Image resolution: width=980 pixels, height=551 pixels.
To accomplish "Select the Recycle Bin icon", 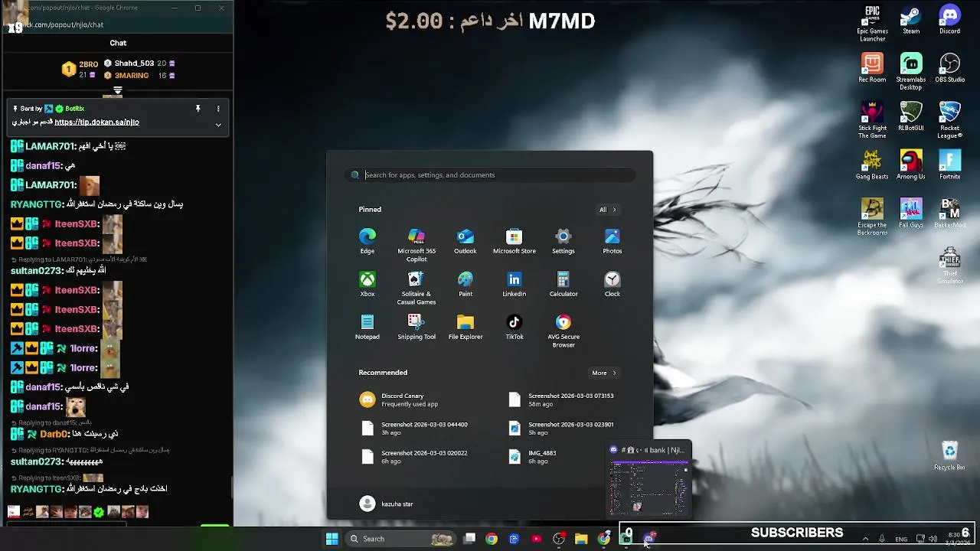I will 950,455.
